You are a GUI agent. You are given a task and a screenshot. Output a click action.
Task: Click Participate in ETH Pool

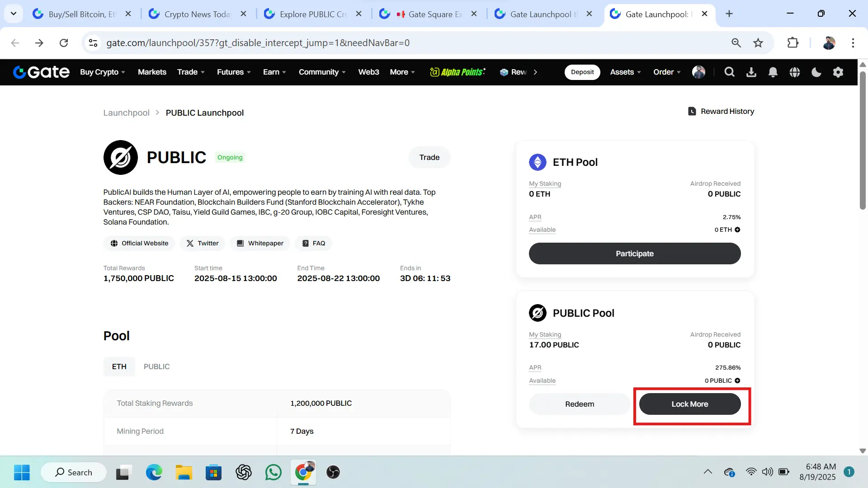click(x=635, y=253)
